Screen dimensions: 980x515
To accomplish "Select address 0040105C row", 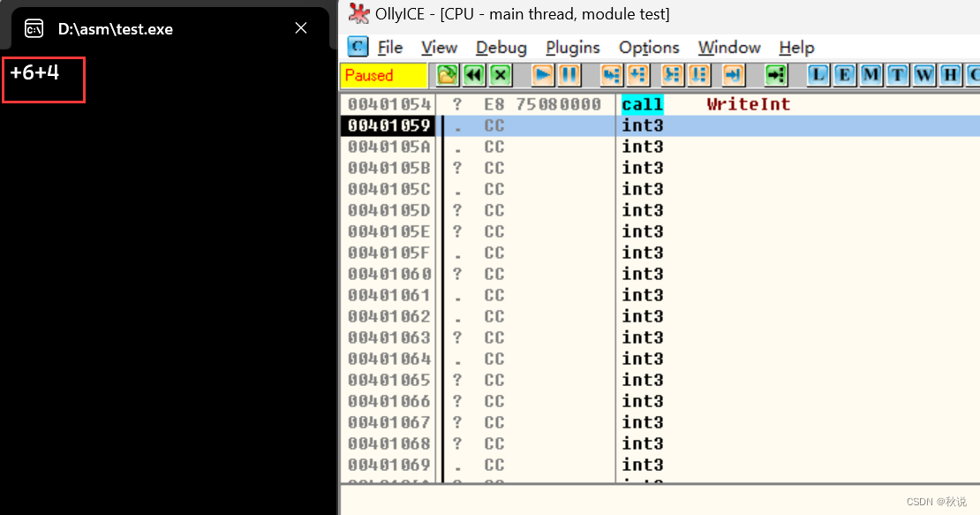I will (x=388, y=189).
